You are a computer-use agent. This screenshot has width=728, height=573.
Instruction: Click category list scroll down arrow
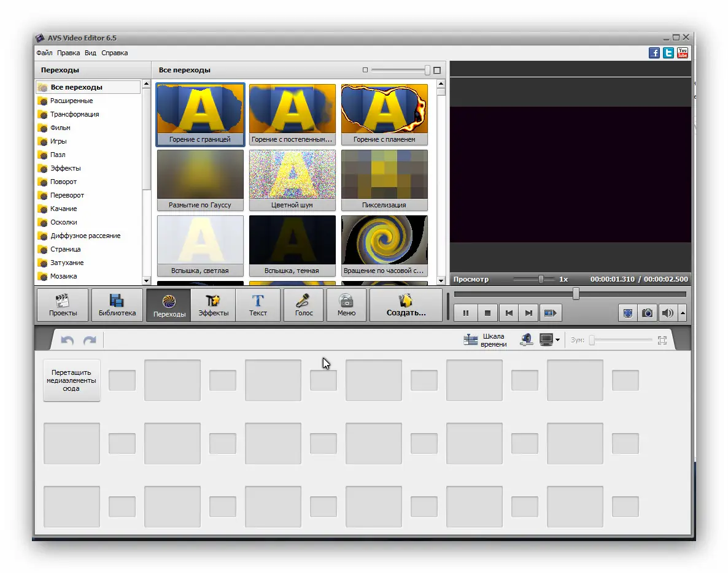tap(146, 281)
